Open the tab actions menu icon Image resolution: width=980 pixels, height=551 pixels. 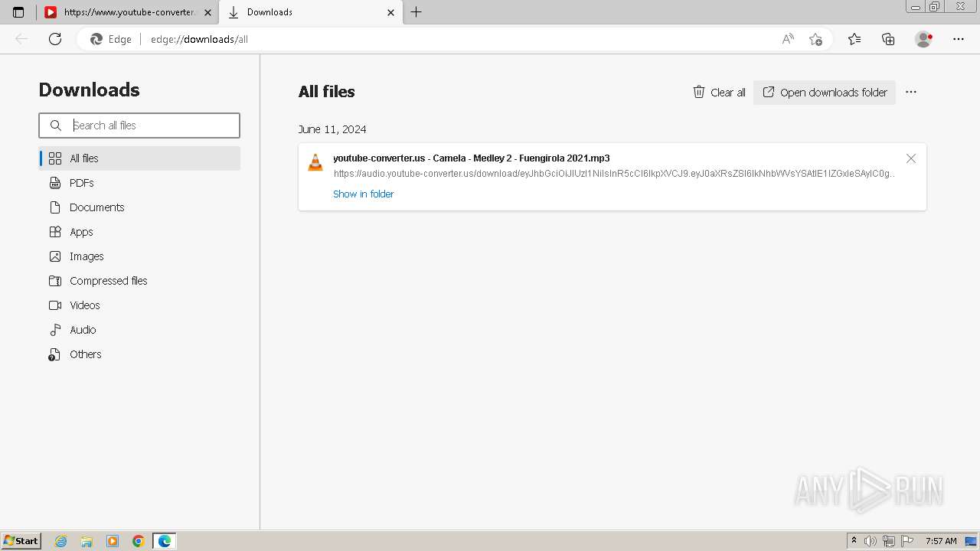(x=18, y=12)
